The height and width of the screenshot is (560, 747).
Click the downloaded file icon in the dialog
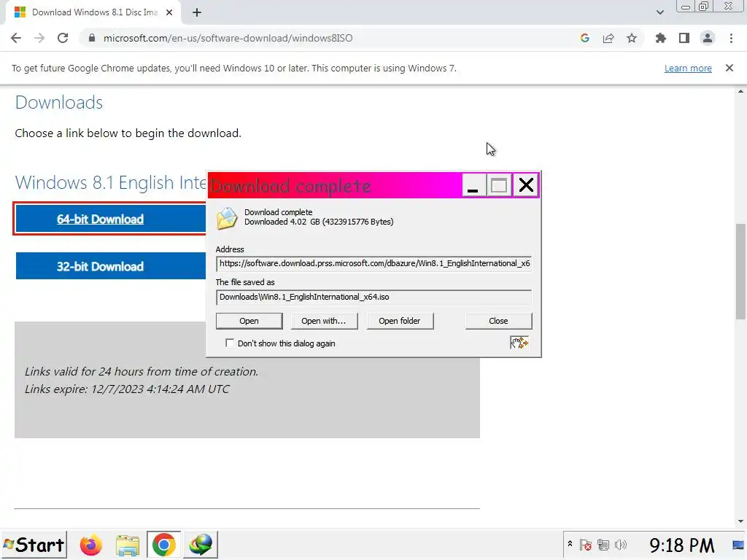tap(227, 218)
